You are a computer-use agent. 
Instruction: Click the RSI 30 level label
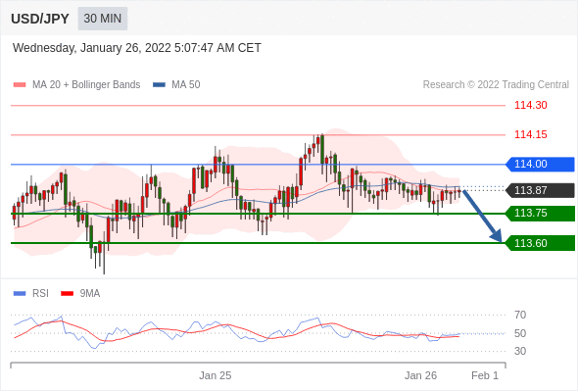click(520, 351)
